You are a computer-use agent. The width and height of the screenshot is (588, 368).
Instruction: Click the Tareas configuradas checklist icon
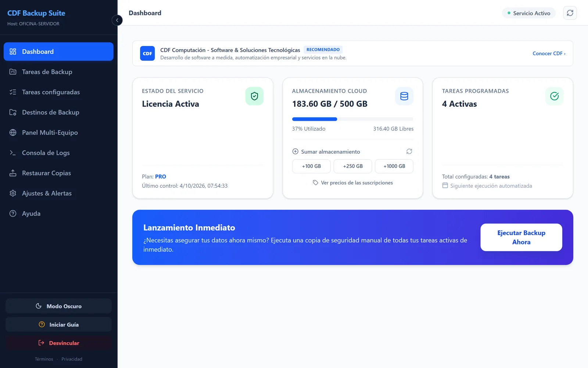click(x=13, y=92)
